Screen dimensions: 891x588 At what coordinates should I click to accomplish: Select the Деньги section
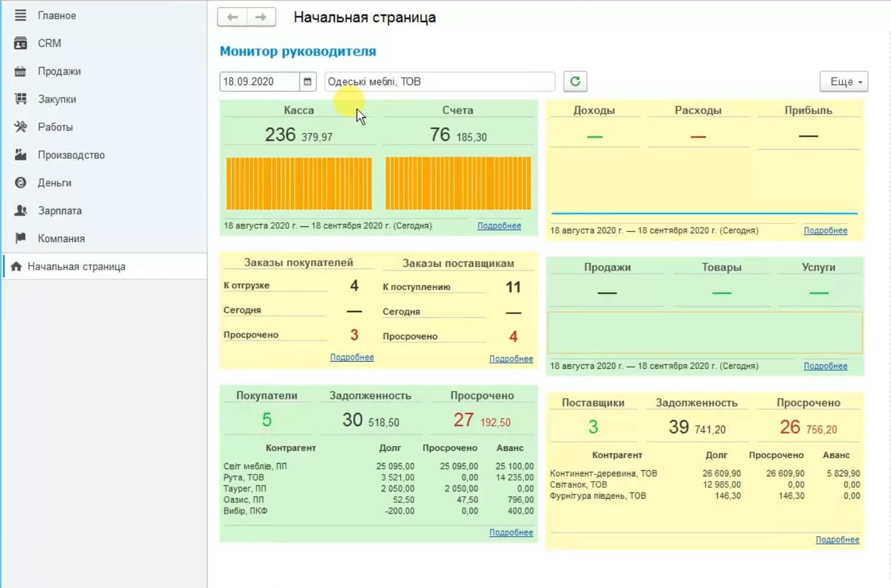click(x=54, y=182)
